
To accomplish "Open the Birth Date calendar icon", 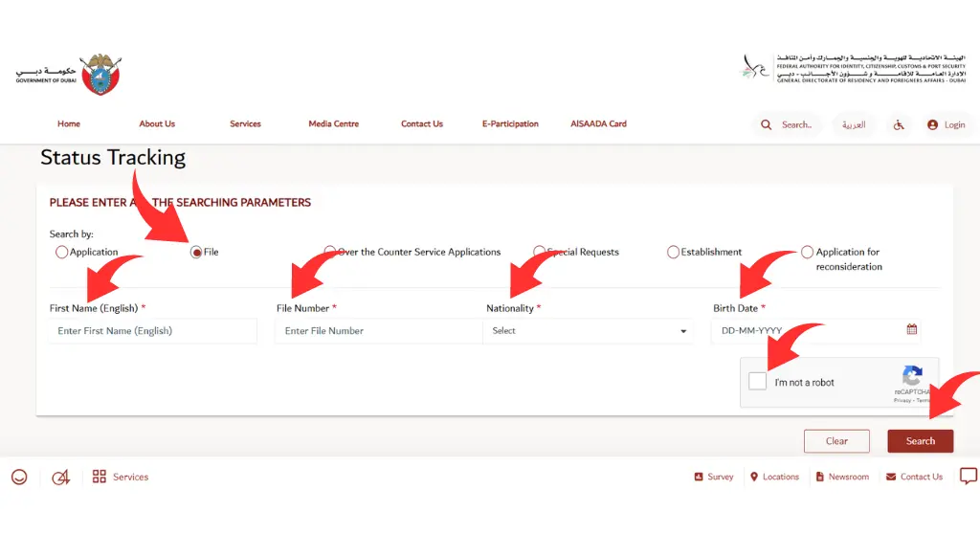I will pos(912,329).
